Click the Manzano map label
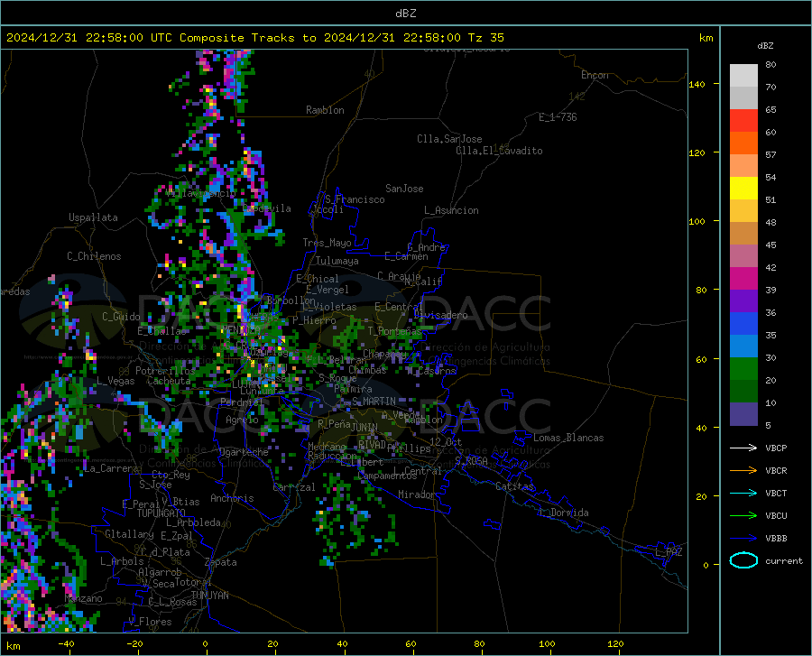812x656 pixels. click(83, 598)
